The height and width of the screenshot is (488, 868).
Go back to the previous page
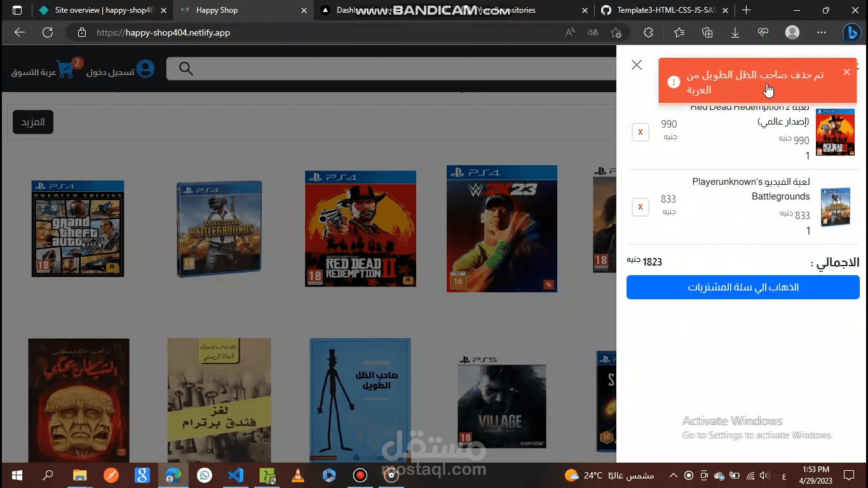pos(20,32)
